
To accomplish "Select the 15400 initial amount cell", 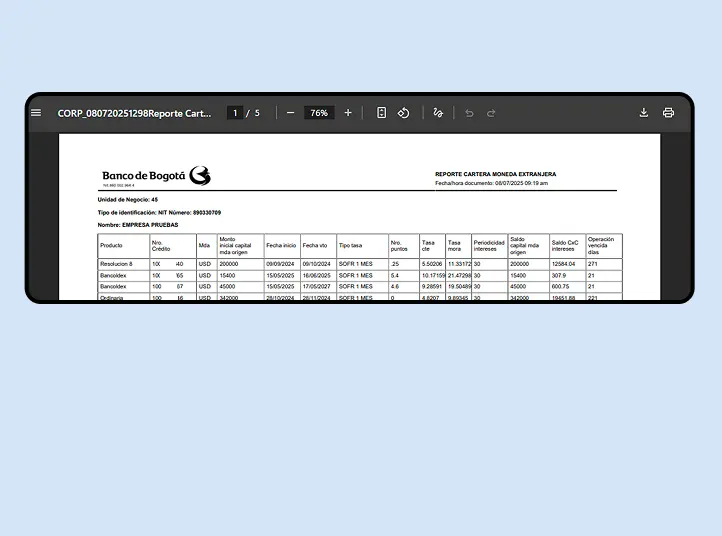I will (240, 275).
